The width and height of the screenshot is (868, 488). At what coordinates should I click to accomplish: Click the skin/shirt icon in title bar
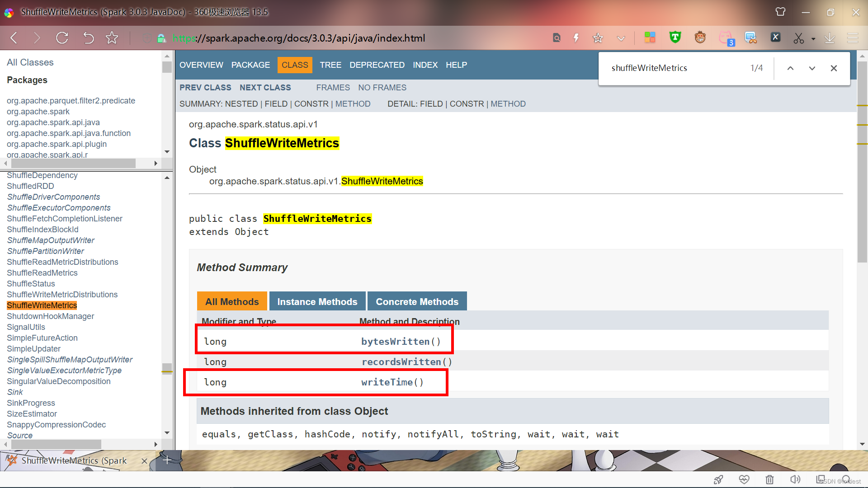pos(780,12)
